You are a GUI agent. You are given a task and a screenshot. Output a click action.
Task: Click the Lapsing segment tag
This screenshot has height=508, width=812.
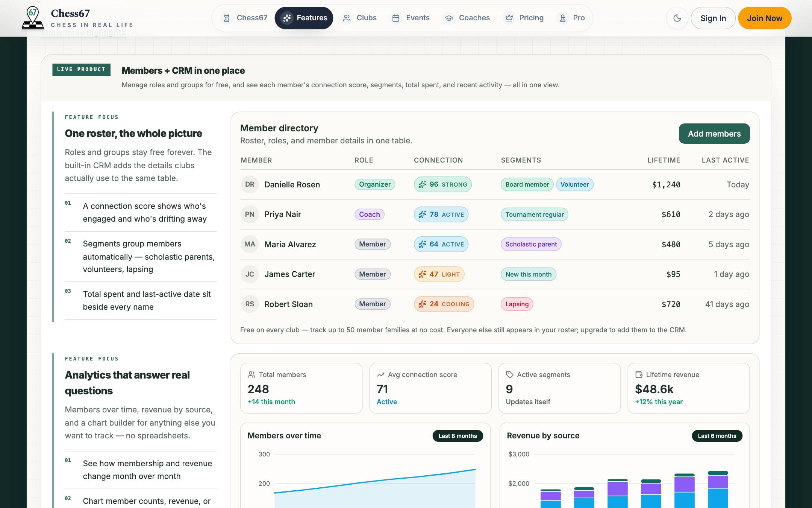pos(517,304)
